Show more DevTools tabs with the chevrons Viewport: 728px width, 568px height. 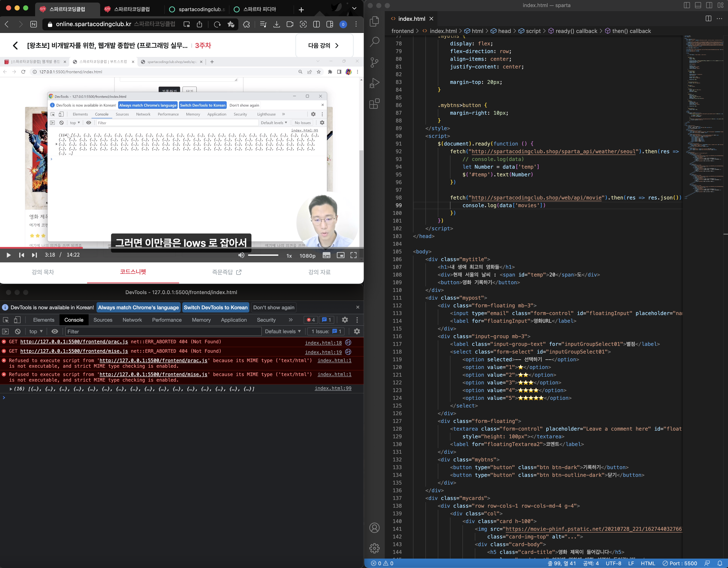click(291, 320)
